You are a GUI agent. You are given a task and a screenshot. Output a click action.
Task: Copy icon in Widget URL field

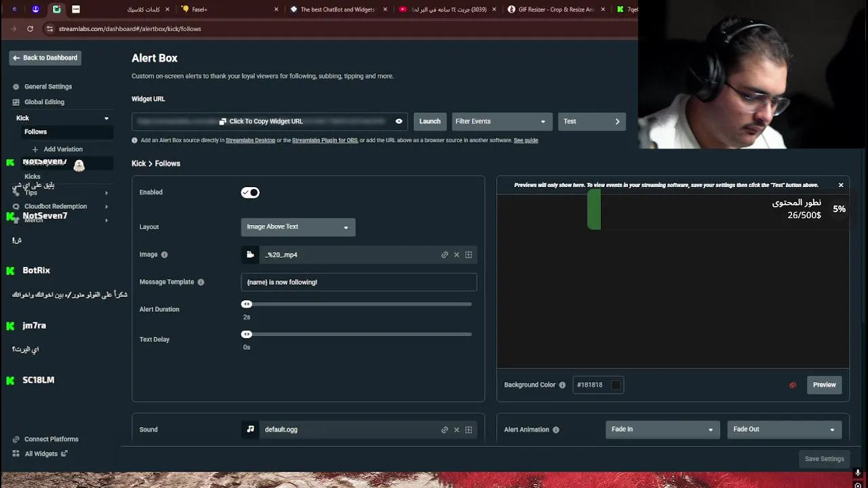222,121
